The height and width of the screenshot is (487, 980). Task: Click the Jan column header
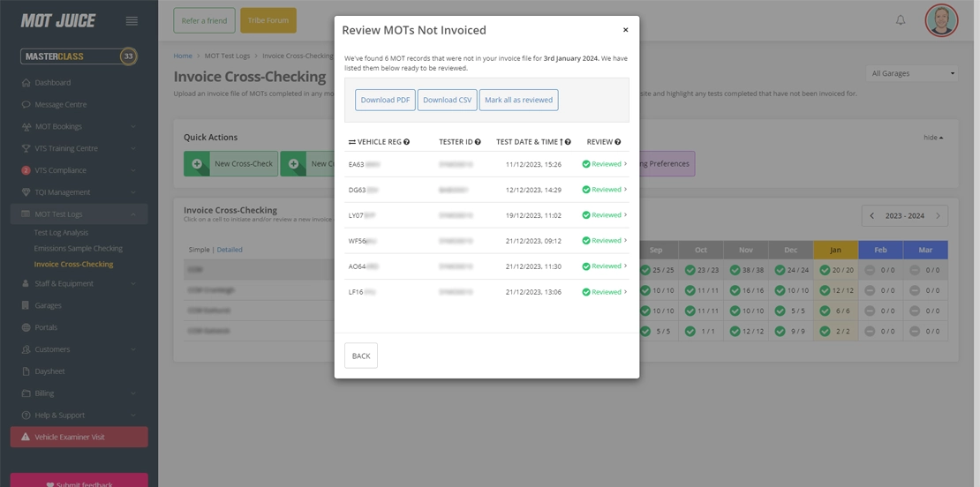[x=835, y=250]
